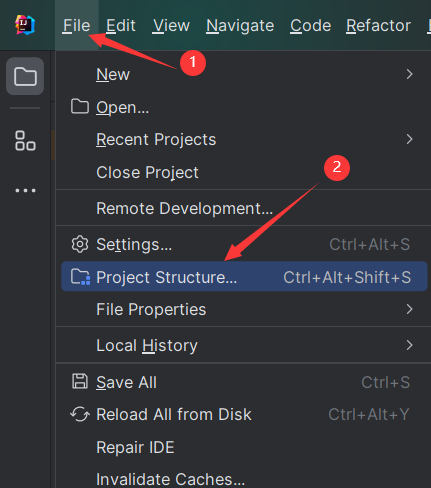This screenshot has height=488, width=431.
Task: Expand the Local History submenu arrow
Action: [x=410, y=345]
